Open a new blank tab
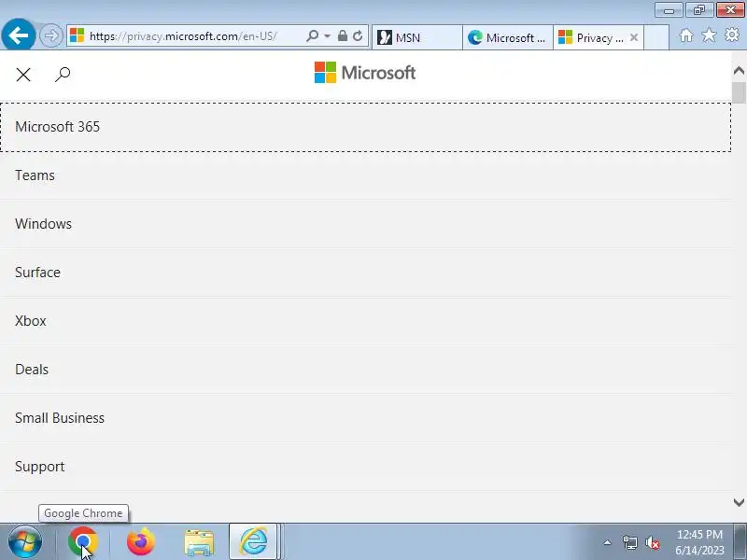 [656, 37]
